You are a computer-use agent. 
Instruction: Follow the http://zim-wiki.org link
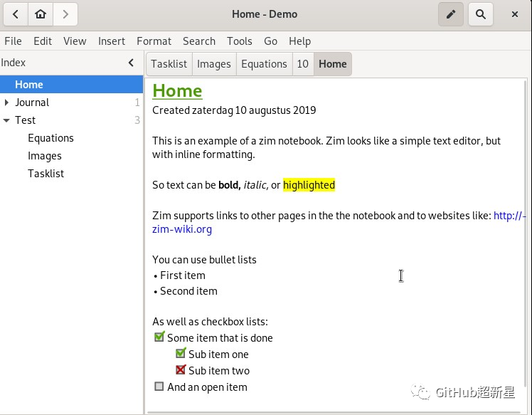pyautogui.click(x=182, y=229)
